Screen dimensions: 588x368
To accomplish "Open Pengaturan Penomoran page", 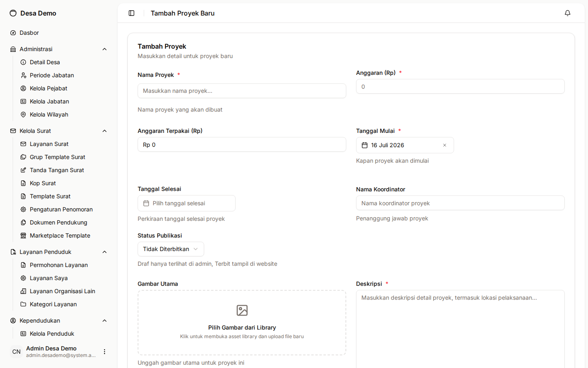I will pyautogui.click(x=64, y=209).
